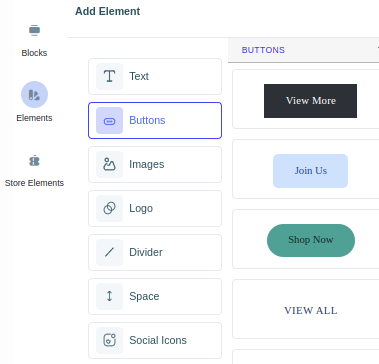Screen dimensions: 379x364
Task: Insert the green Shop Now button
Action: (x=311, y=240)
